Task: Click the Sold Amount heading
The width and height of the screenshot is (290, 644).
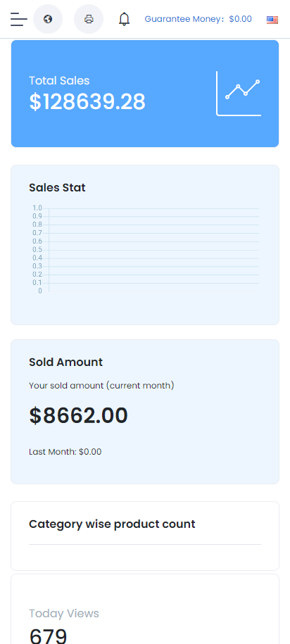Action: (x=65, y=362)
